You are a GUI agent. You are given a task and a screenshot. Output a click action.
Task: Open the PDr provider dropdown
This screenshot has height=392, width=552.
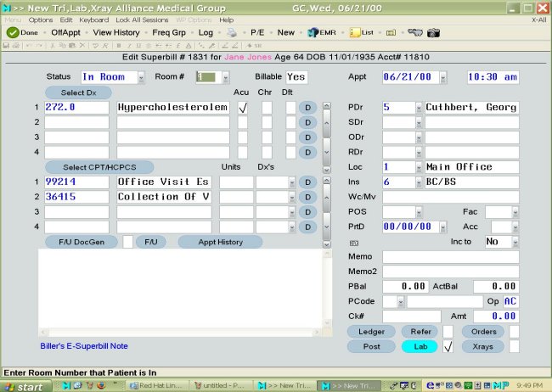tap(419, 108)
